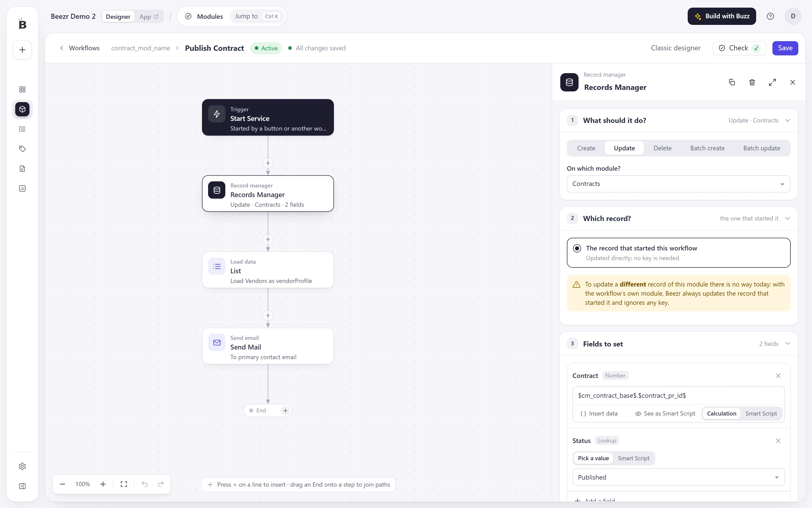Switch to the Designer tab
The height and width of the screenshot is (508, 812).
(118, 17)
